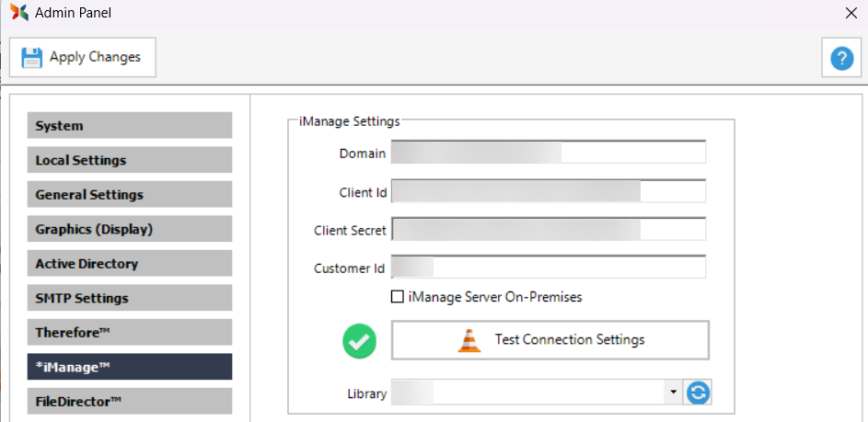
Task: Click the blue help question mark icon
Action: point(841,58)
